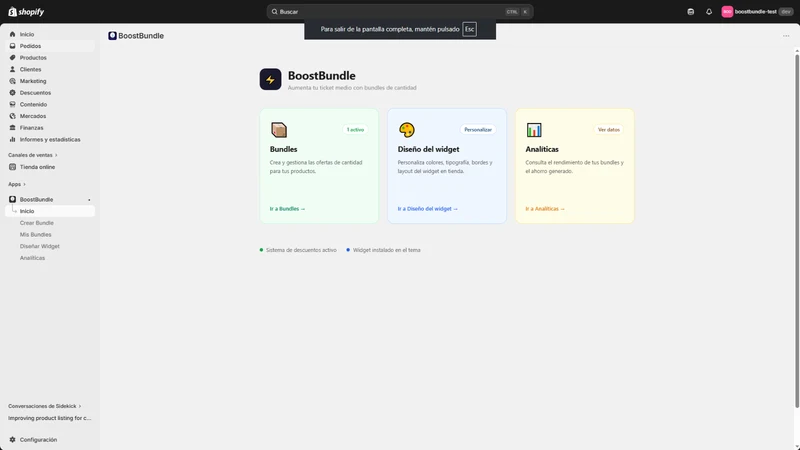The image size is (800, 450).
Task: Click the Clientes person icon
Action: click(12, 69)
